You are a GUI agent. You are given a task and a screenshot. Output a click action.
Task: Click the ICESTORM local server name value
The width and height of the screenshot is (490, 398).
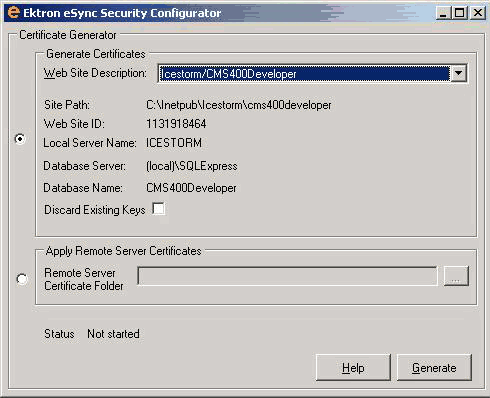pyautogui.click(x=174, y=143)
